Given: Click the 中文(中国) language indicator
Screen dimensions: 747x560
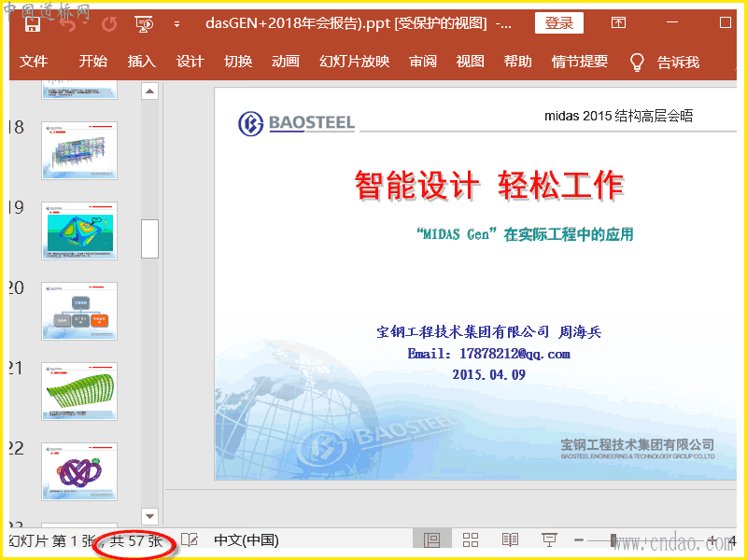Looking at the screenshot, I should click(247, 540).
